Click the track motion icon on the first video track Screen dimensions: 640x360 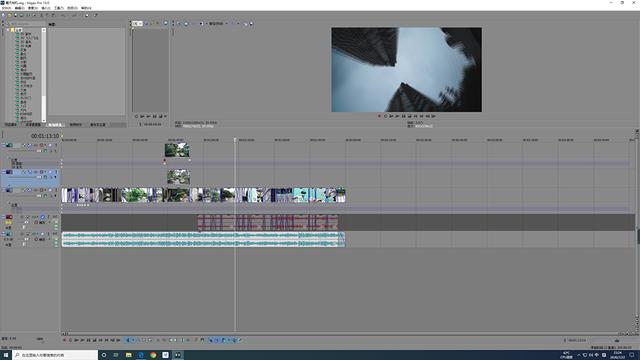pos(24,145)
